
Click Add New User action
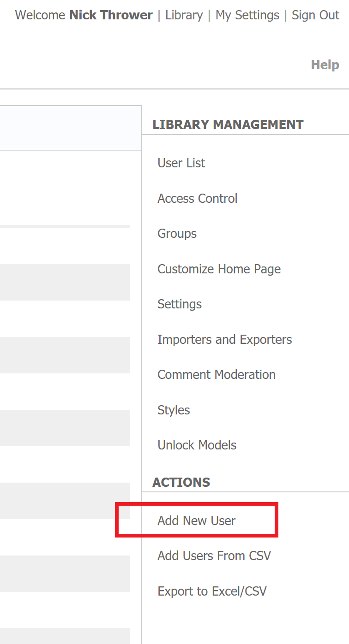tap(196, 521)
